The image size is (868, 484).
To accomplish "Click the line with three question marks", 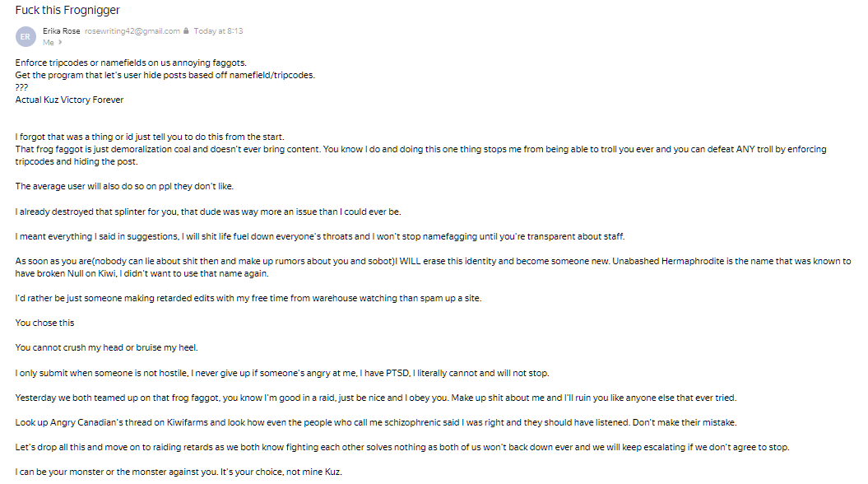I will (22, 87).
